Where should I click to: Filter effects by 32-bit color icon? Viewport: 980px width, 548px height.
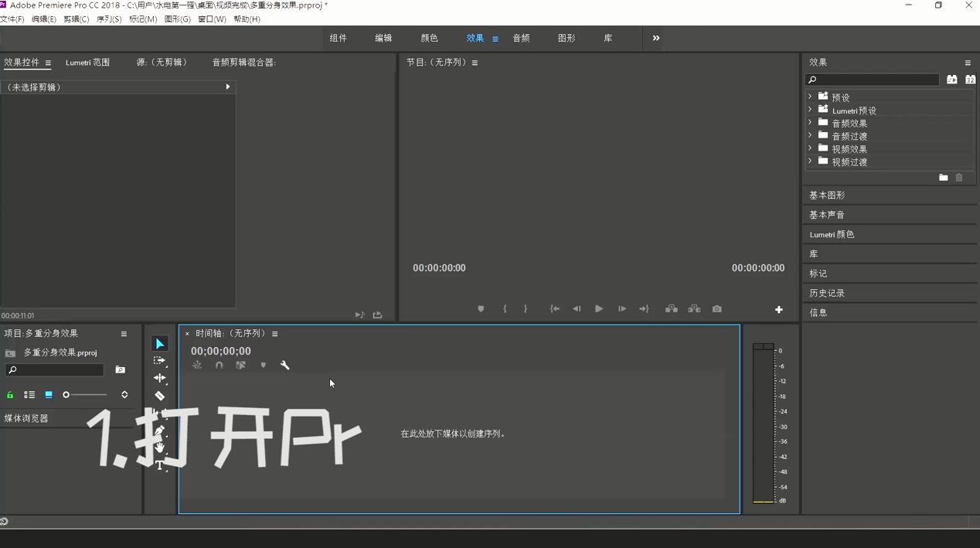970,80
